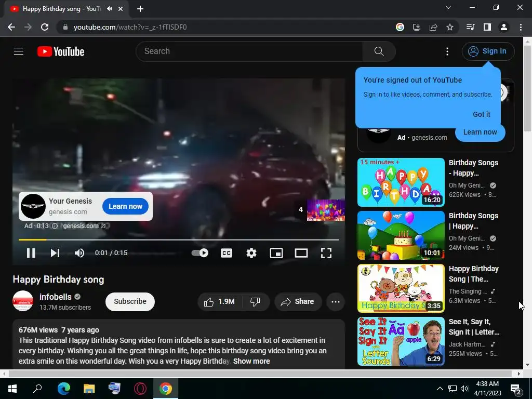532x399 pixels.
Task: Switch to miniplayer mode
Action: pos(276,253)
